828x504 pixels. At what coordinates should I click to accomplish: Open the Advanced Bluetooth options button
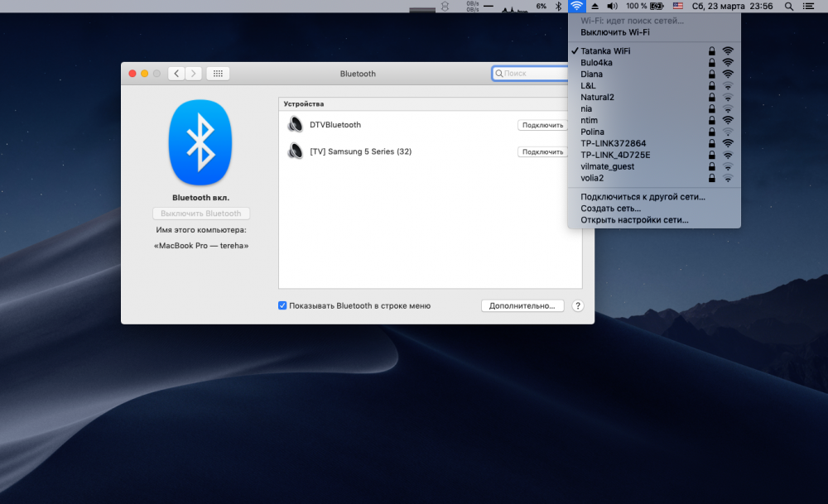[522, 305]
